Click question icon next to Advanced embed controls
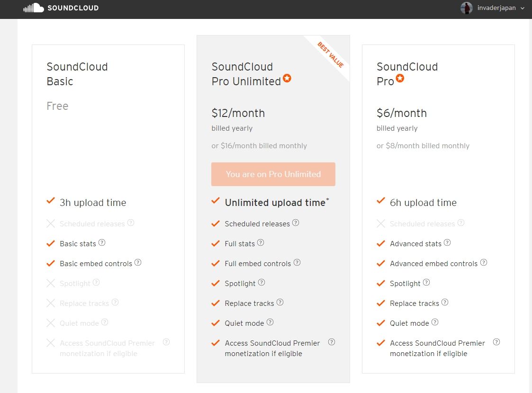 pyautogui.click(x=484, y=262)
